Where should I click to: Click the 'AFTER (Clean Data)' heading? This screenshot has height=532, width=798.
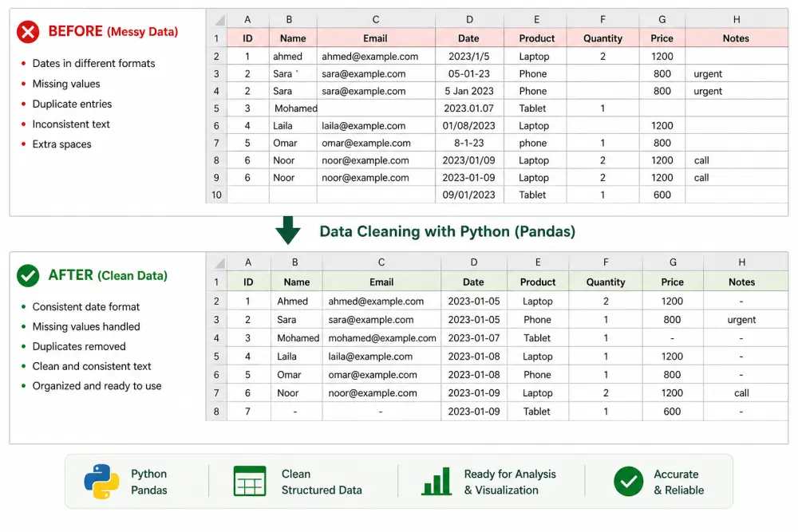click(x=108, y=275)
